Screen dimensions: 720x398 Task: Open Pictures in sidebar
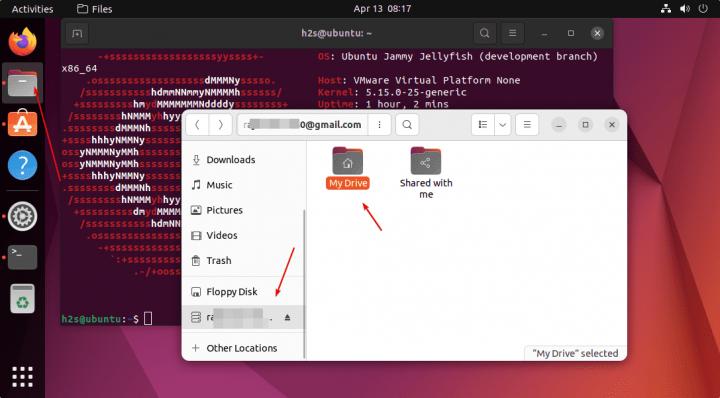[243, 210]
